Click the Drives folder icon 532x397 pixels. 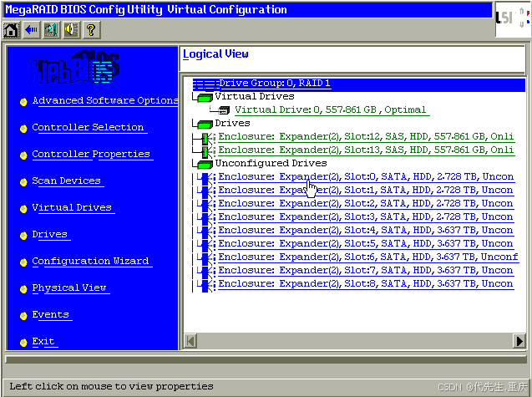click(x=205, y=125)
